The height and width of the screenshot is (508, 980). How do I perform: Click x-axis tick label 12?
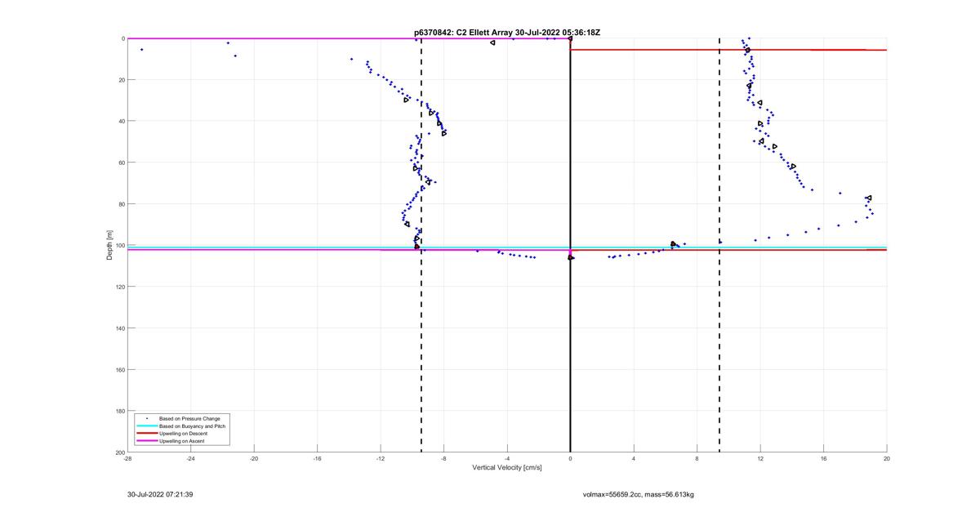(760, 458)
